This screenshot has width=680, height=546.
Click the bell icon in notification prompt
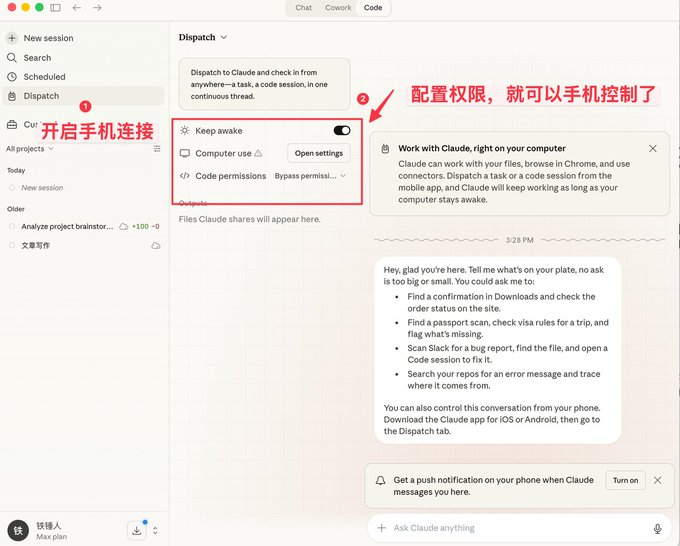(x=380, y=481)
